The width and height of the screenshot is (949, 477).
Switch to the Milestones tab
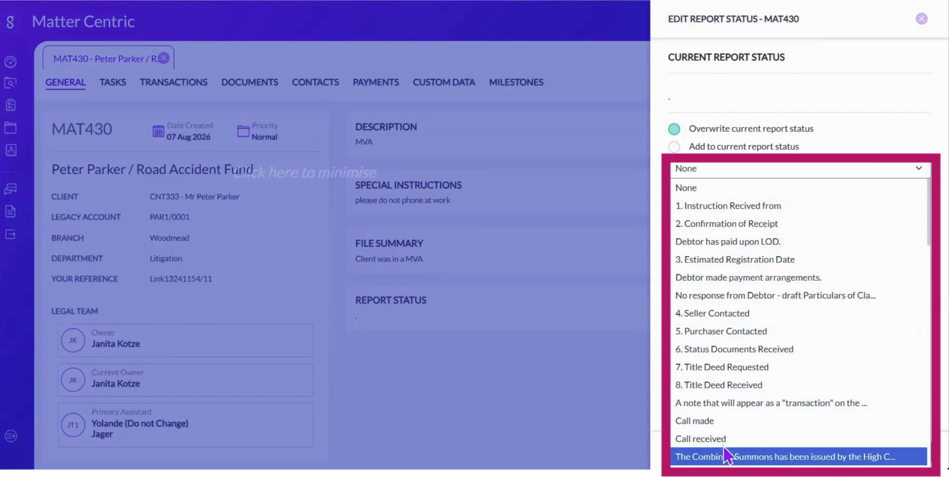pos(516,82)
